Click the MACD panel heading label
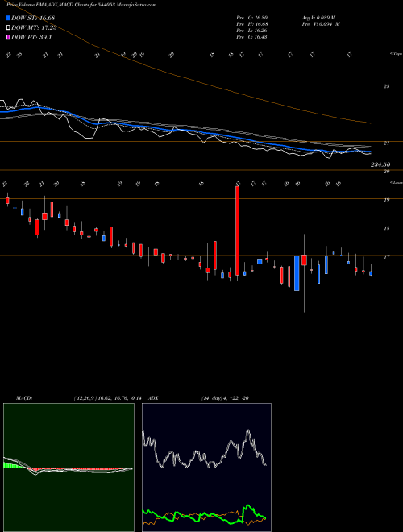Screen dimensions: 403x532 (x=24, y=398)
